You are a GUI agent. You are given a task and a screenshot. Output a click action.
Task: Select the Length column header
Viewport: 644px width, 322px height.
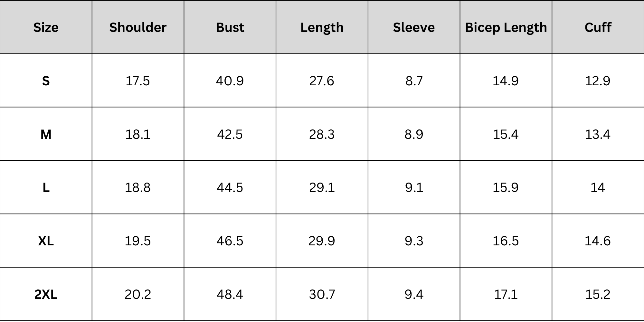click(x=322, y=27)
